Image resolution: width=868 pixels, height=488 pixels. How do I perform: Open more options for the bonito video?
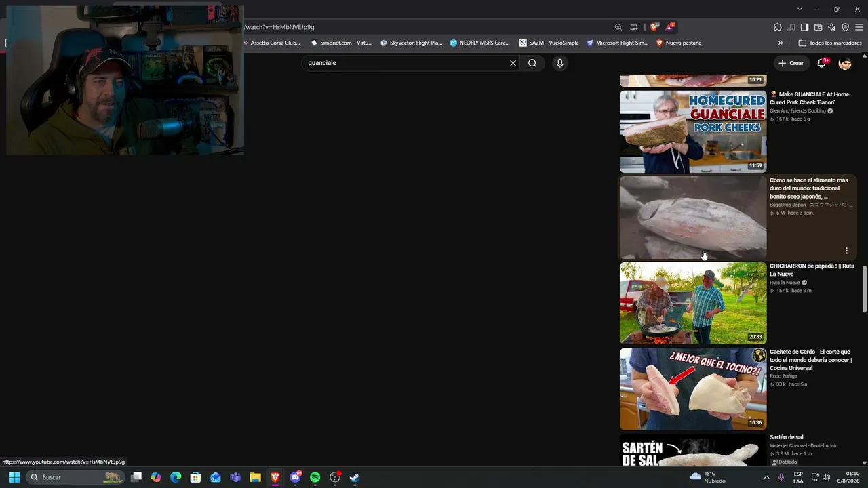click(846, 251)
